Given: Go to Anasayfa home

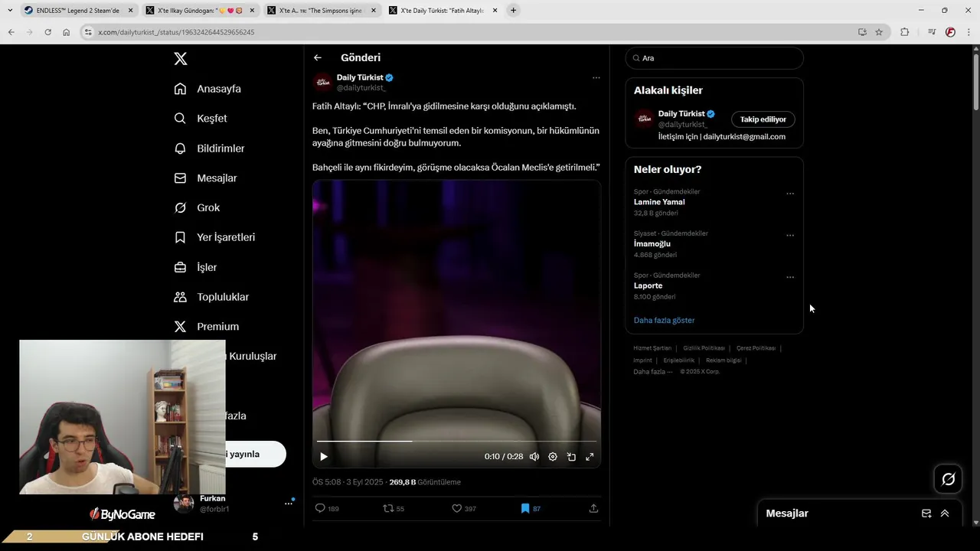Looking at the screenshot, I should (207, 89).
